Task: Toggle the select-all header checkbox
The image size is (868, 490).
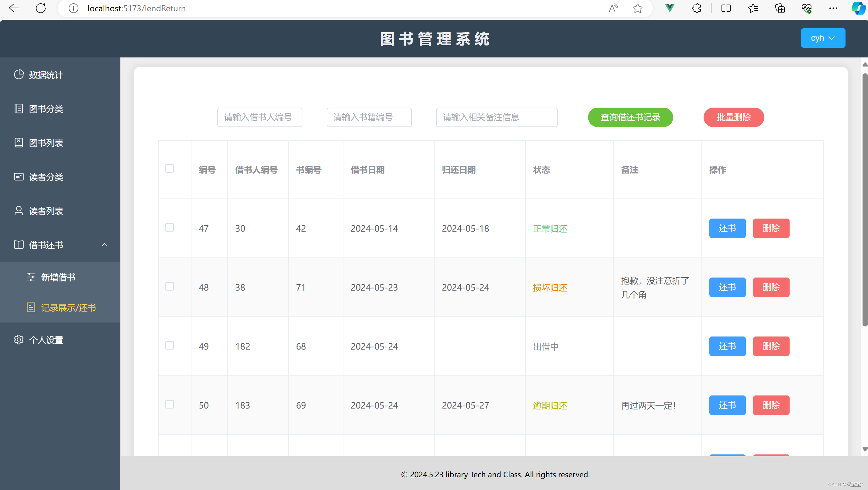Action: click(x=170, y=168)
